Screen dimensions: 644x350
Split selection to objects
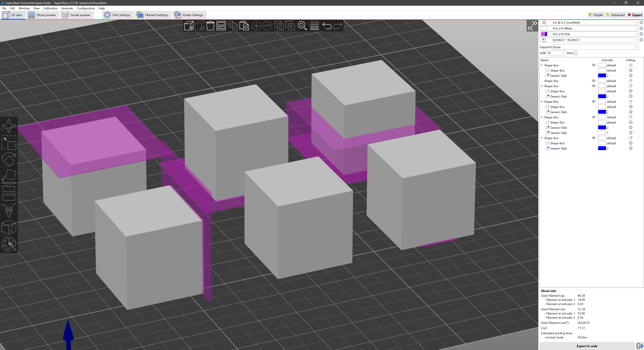pos(280,26)
